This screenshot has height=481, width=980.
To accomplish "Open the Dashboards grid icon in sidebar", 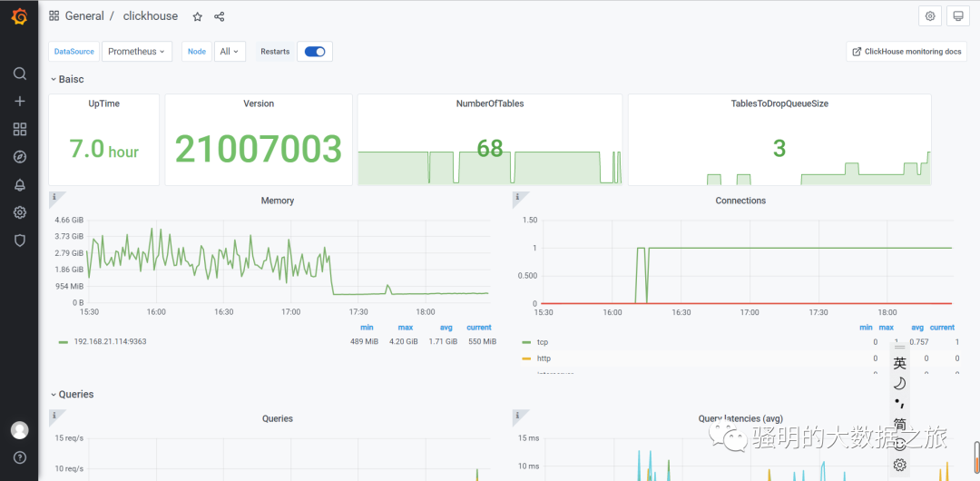I will [20, 130].
